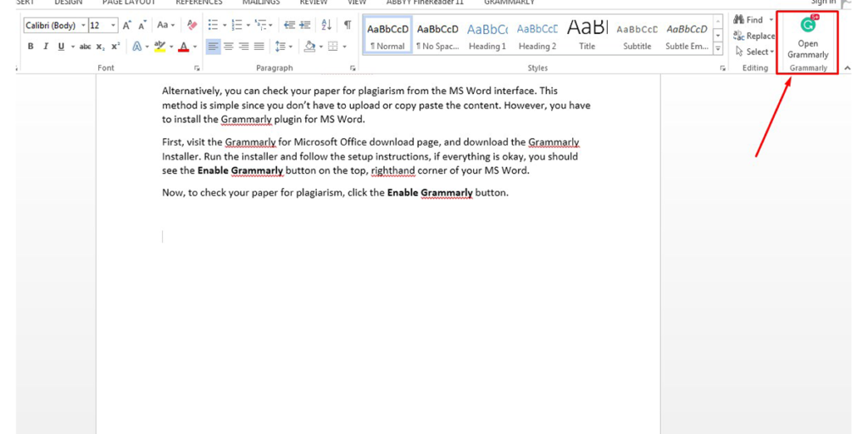Apply the Normal style
868x434 pixels.
click(387, 35)
